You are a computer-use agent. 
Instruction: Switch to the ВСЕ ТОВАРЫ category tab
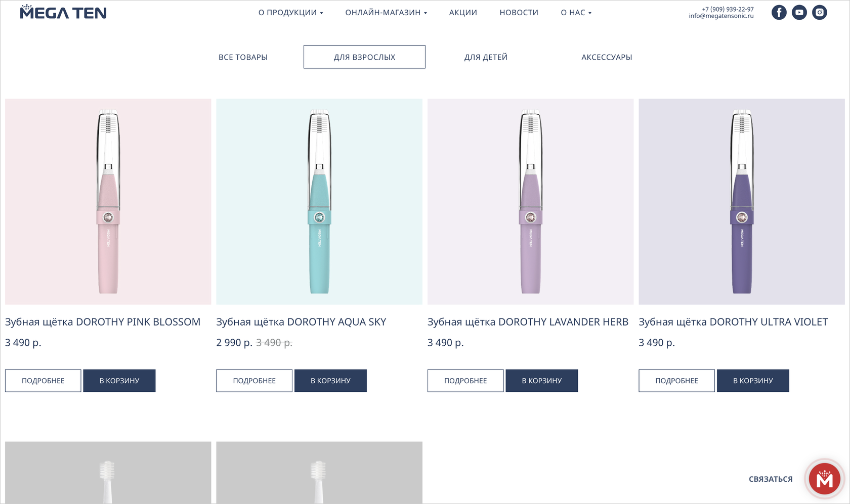pyautogui.click(x=243, y=57)
